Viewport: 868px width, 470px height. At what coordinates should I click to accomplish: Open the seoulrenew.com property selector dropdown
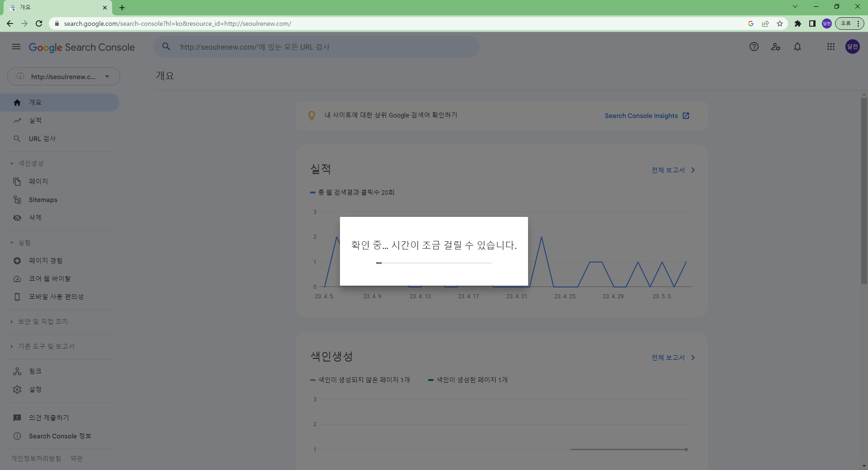point(63,76)
